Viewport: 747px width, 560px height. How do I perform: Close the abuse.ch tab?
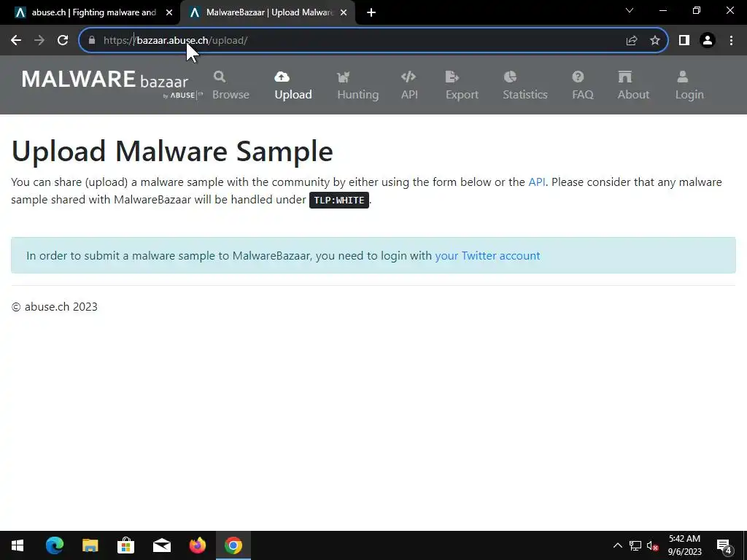(x=169, y=12)
